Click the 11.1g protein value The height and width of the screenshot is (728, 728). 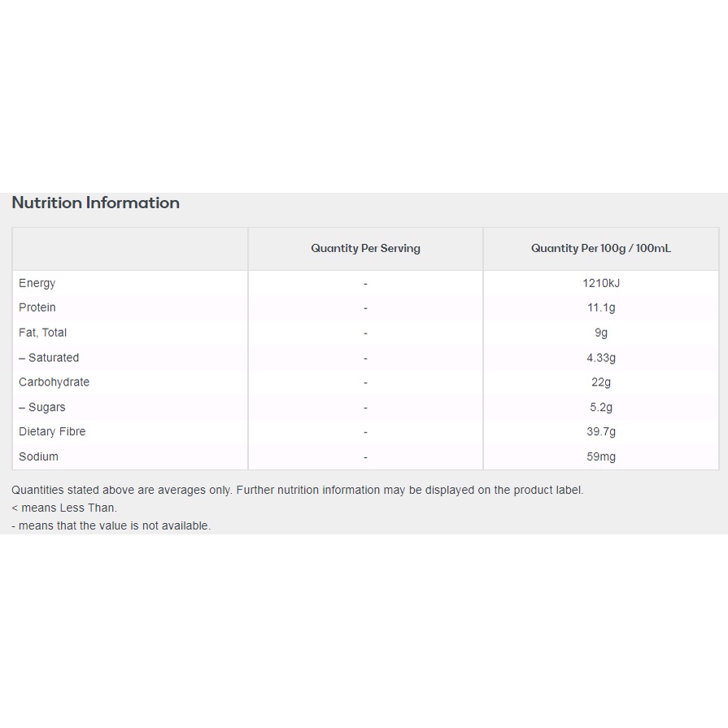(601, 307)
